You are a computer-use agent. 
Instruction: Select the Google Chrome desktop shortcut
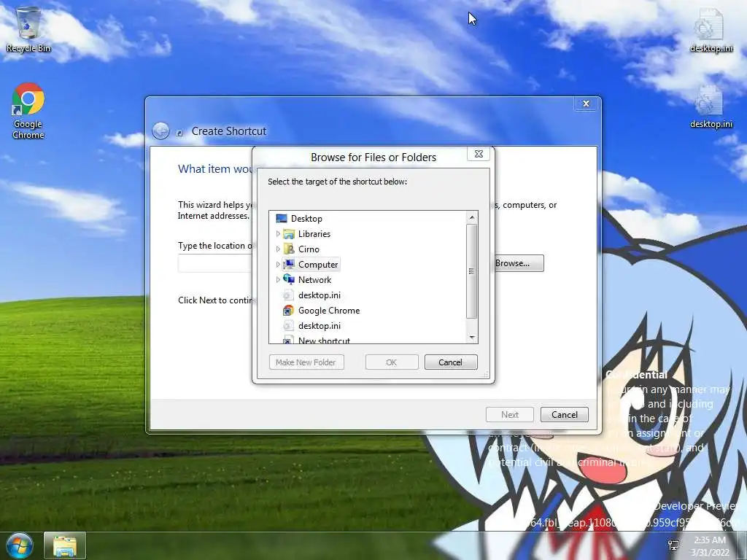point(28,111)
